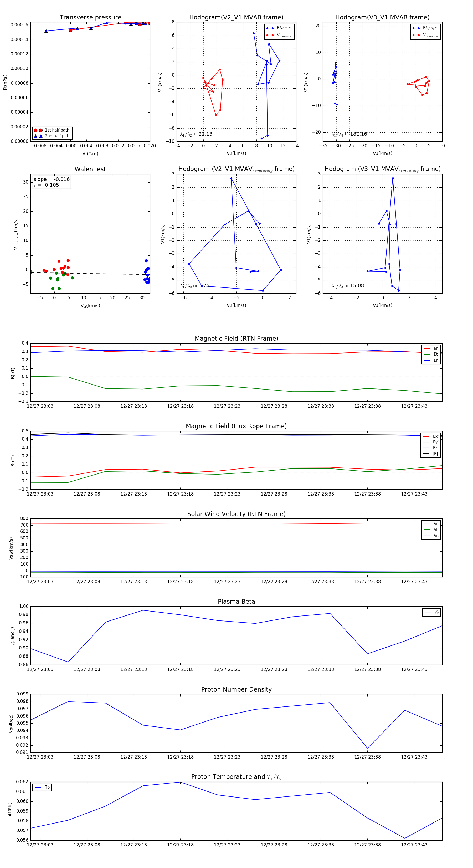Screen dimensions: 473x868
Task: Select '2nd half path' legend entry
Action: [52, 136]
